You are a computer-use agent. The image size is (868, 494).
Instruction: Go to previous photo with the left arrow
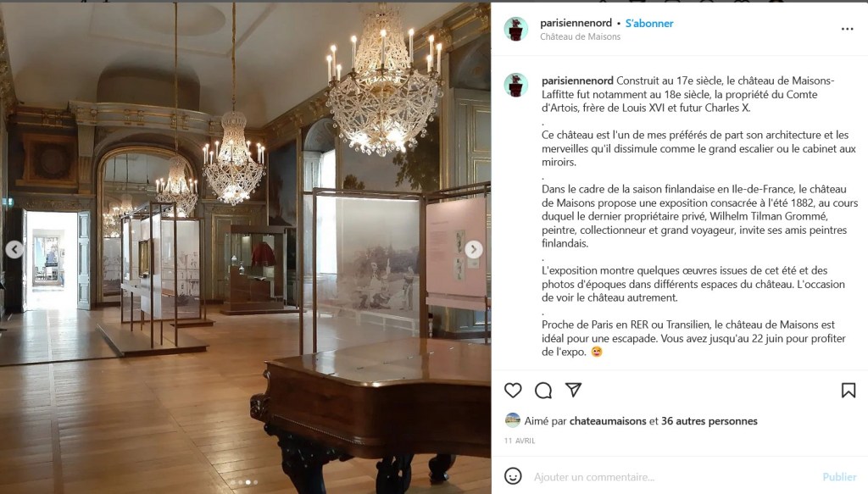(x=14, y=249)
